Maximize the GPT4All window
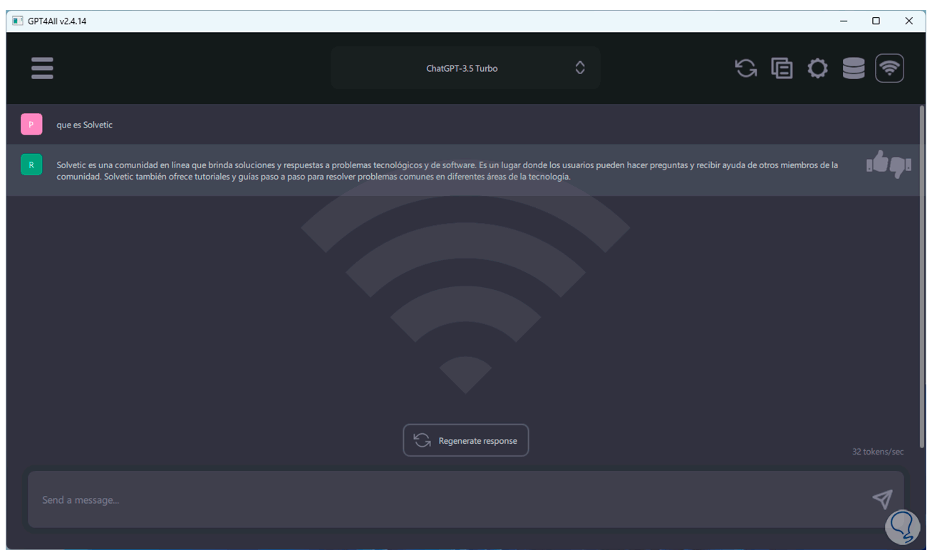932x560 pixels. point(876,21)
